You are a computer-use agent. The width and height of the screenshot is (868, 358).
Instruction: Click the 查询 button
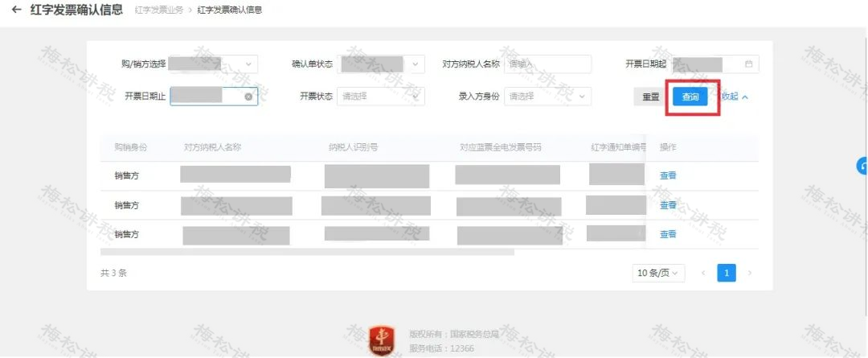690,97
